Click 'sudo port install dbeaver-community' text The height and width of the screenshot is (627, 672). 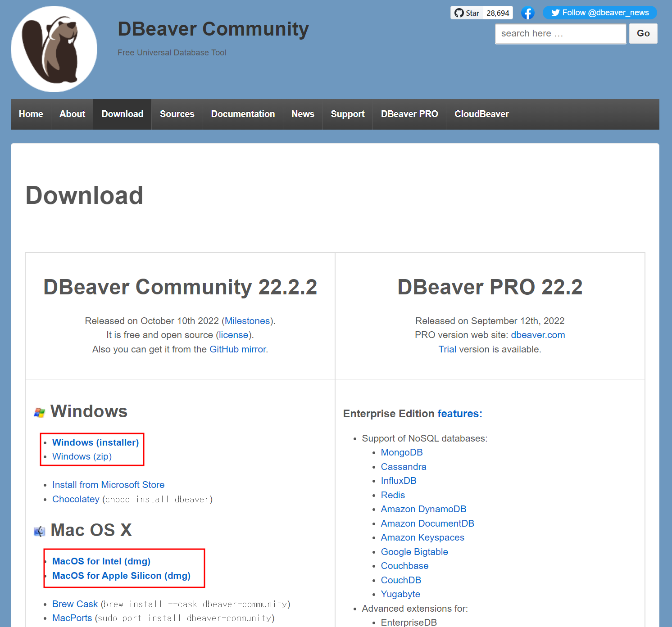[x=185, y=618]
